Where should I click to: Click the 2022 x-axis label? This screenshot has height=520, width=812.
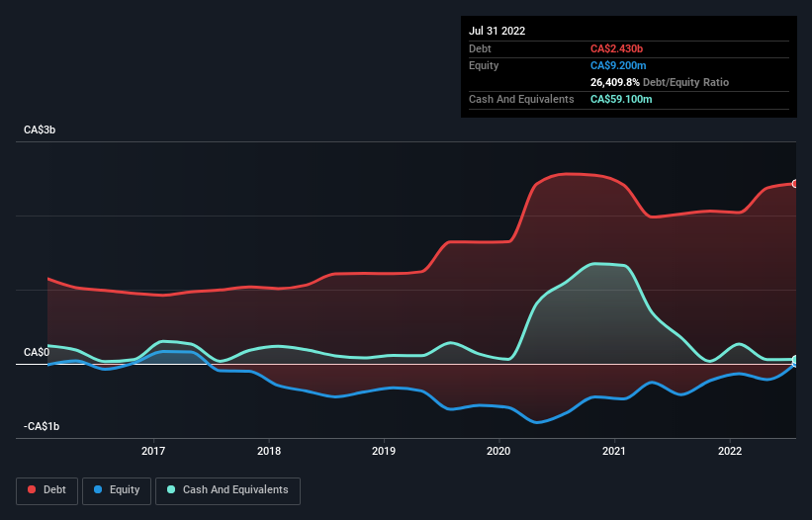coord(730,451)
